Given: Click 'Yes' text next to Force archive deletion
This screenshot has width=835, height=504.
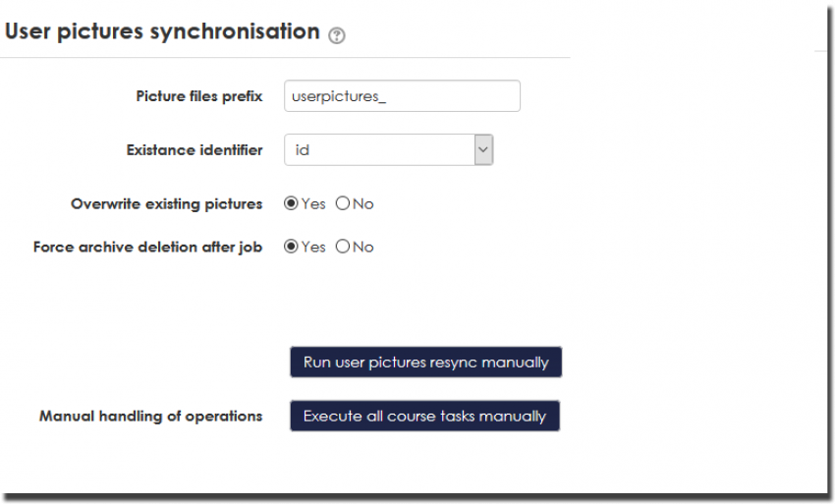Looking at the screenshot, I should 313,247.
